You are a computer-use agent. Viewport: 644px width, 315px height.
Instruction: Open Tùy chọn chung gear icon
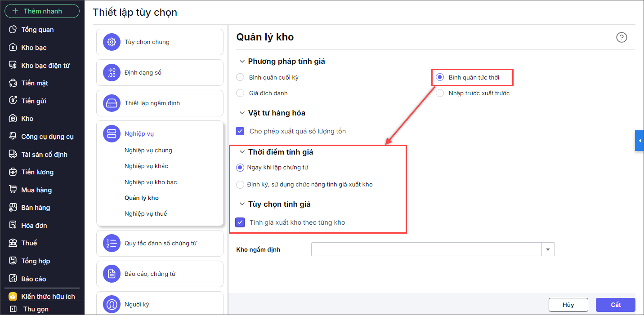[112, 42]
